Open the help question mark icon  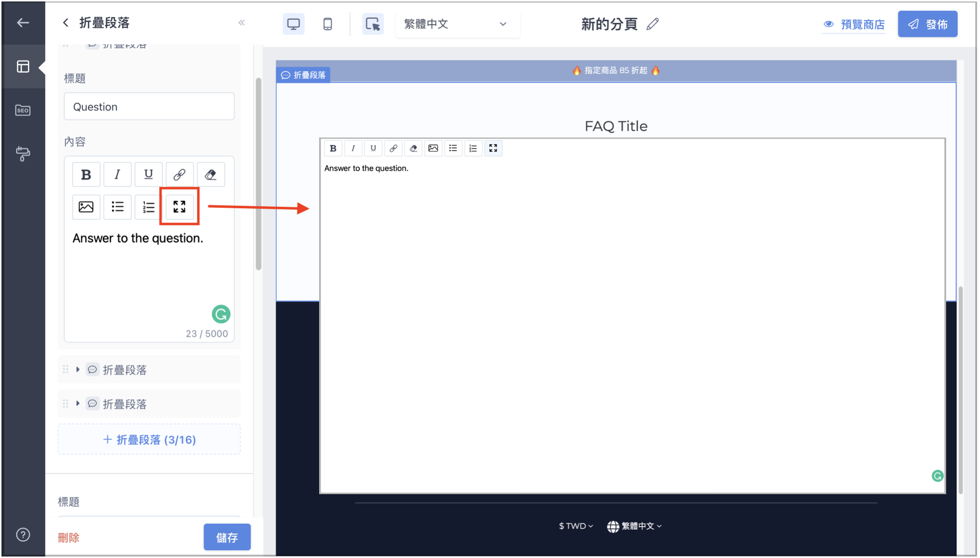[23, 534]
